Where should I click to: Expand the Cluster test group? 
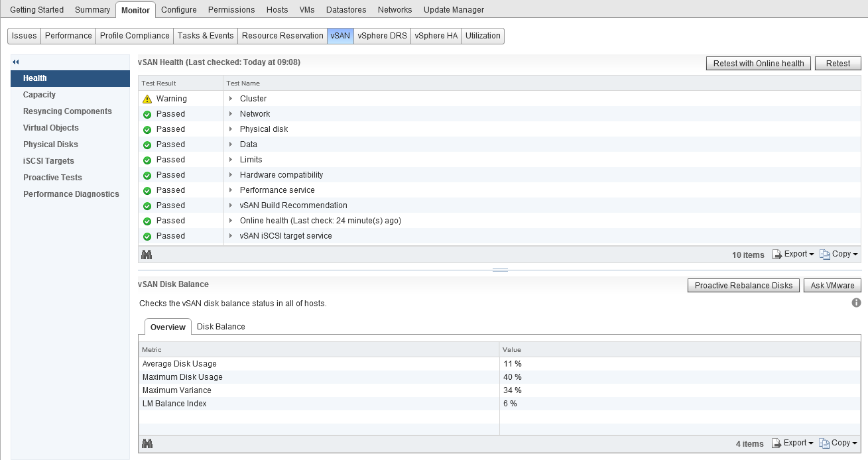231,99
